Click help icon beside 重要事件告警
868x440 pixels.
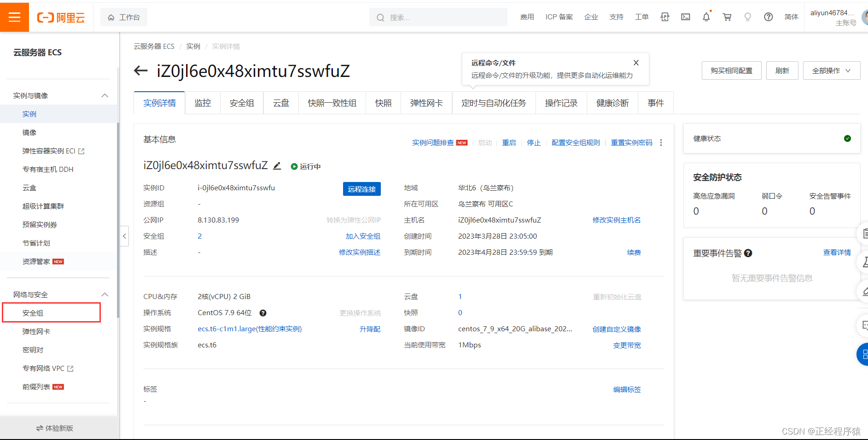click(748, 253)
